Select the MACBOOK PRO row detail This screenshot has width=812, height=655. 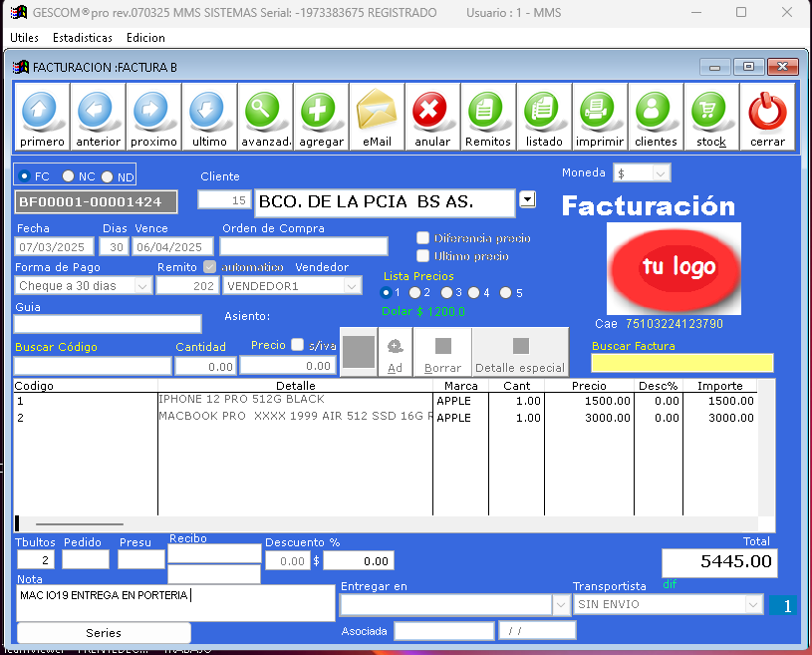coord(295,417)
